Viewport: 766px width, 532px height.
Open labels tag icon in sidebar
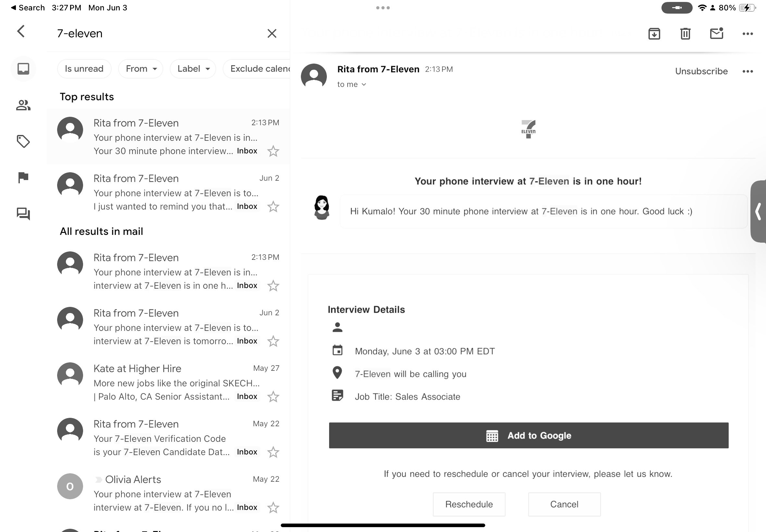(x=23, y=141)
